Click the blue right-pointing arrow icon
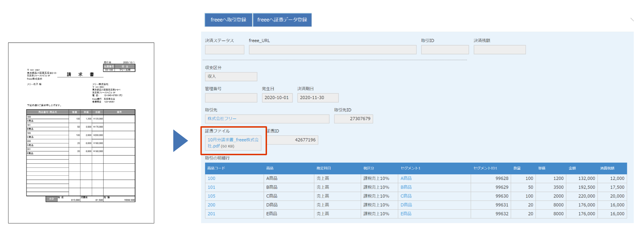This screenshot has width=644, height=233. click(180, 141)
